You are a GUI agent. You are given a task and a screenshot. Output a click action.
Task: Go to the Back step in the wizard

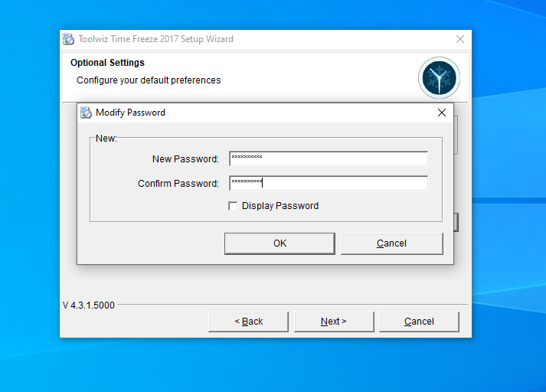coord(249,322)
